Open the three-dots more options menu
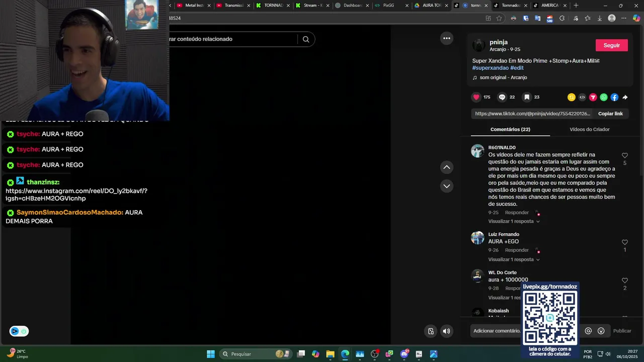This screenshot has height=362, width=644. pyautogui.click(x=446, y=38)
